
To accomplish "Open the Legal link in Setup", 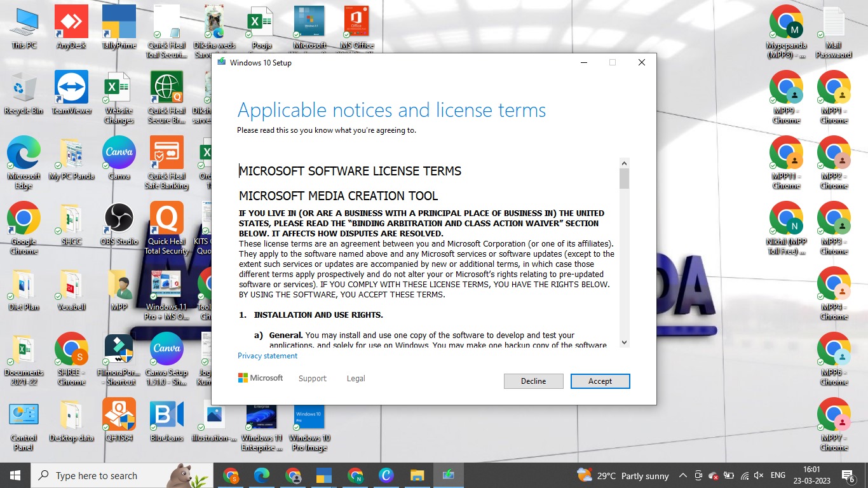I will click(356, 378).
